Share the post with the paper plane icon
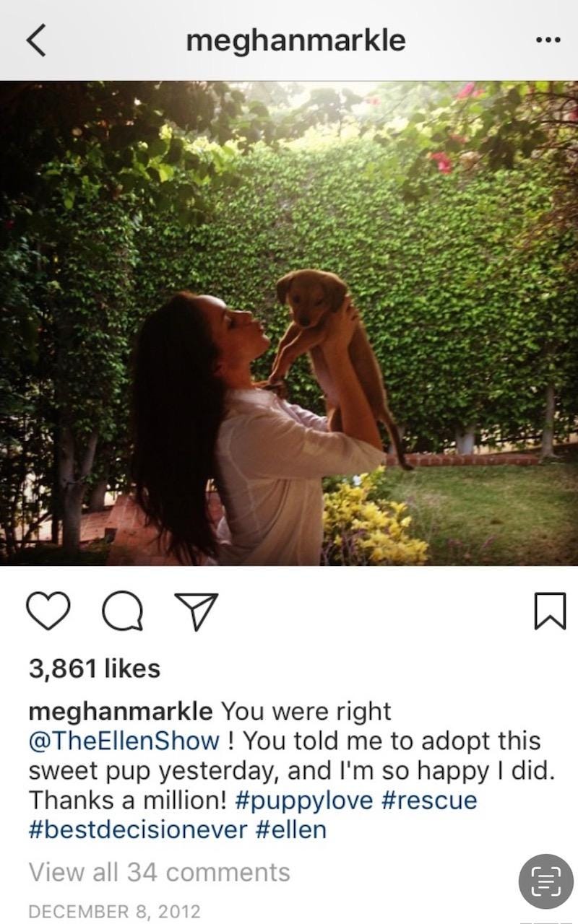The image size is (578, 924). (x=195, y=611)
